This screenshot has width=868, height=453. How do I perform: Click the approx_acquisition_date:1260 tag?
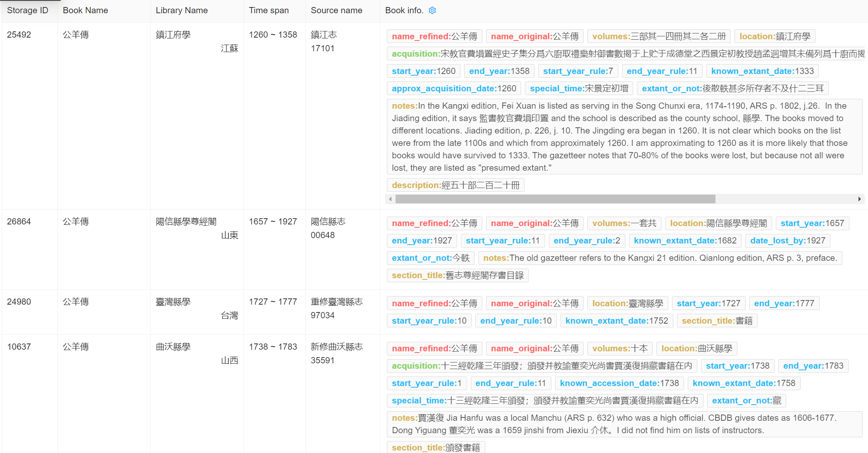tap(454, 88)
